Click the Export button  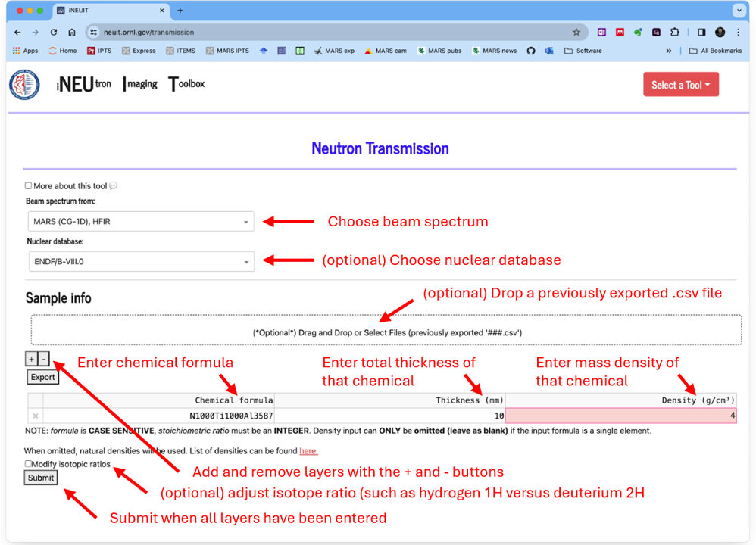tap(43, 376)
